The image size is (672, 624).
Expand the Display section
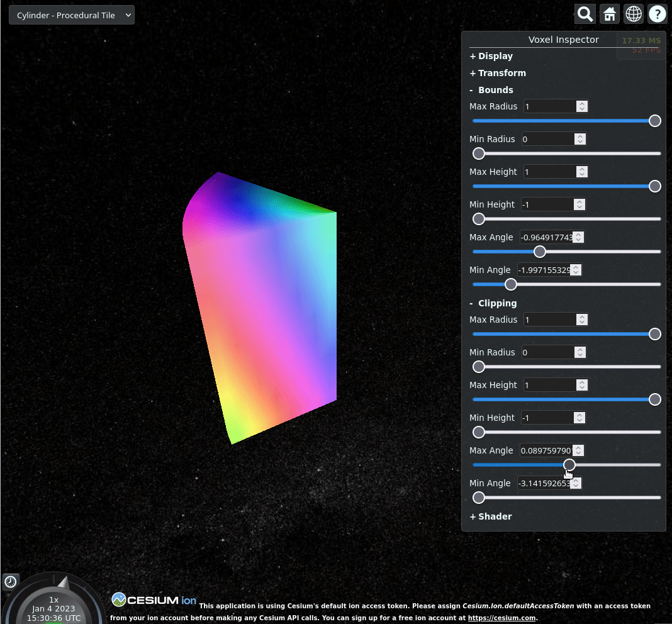[x=491, y=56]
